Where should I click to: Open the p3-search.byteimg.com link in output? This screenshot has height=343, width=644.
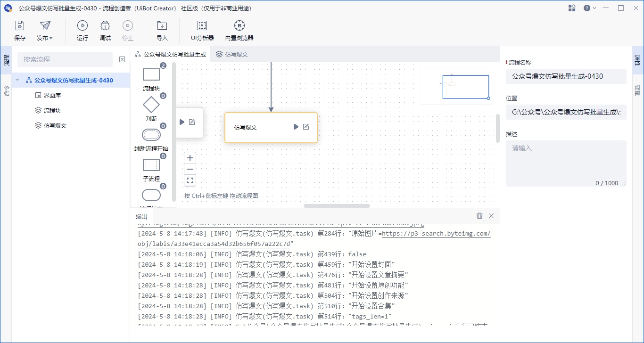coord(436,234)
